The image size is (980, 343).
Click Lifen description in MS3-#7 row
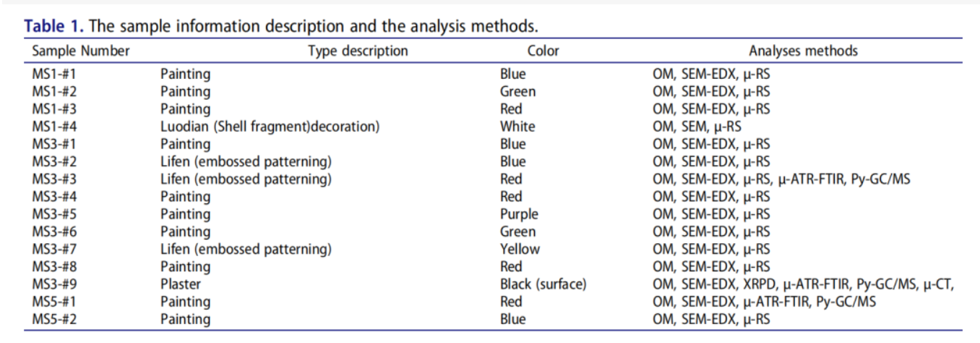click(246, 249)
